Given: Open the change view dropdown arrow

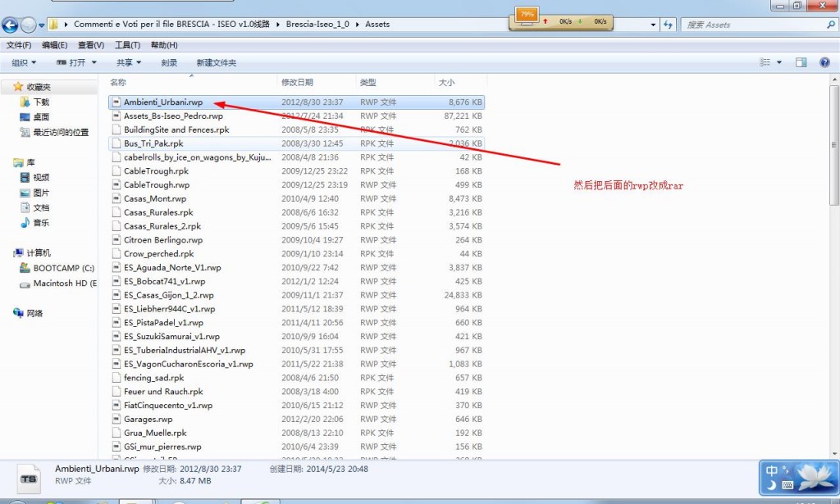Looking at the screenshot, I should point(779,62).
